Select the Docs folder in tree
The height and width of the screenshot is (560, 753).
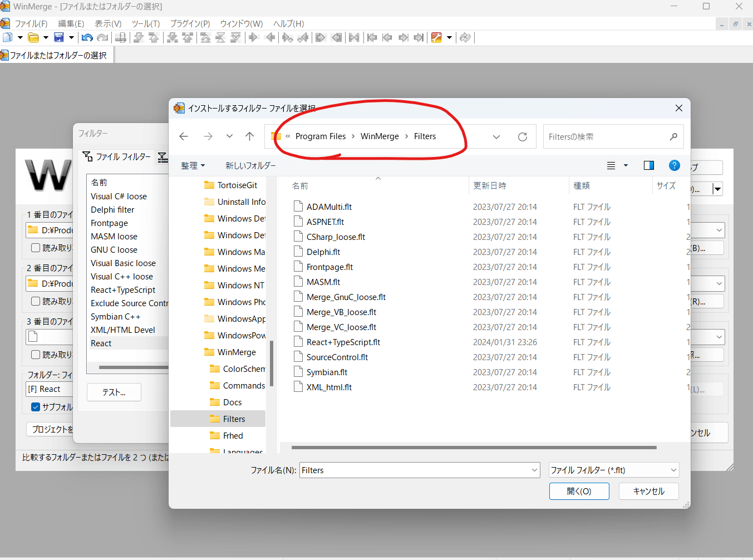tap(232, 402)
